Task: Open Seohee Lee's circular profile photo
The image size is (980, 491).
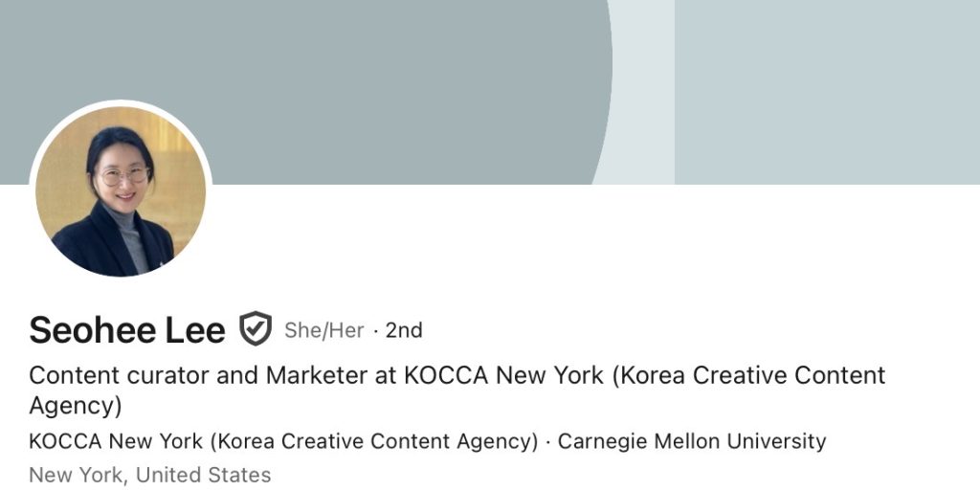Action: [x=121, y=191]
